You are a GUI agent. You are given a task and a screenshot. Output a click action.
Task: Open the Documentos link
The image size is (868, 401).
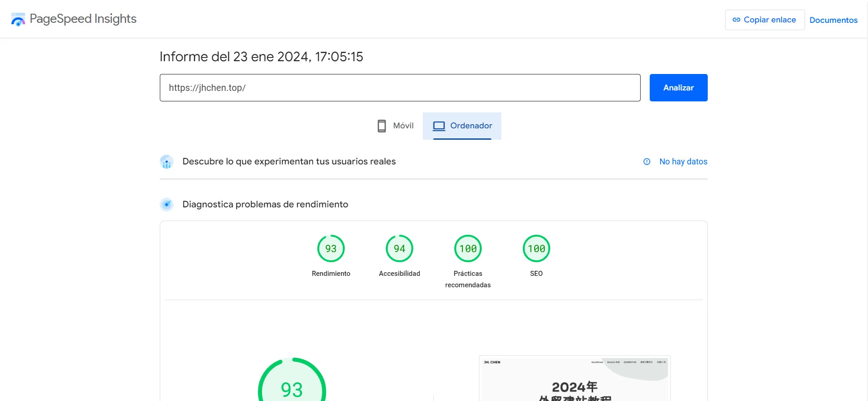coord(833,20)
